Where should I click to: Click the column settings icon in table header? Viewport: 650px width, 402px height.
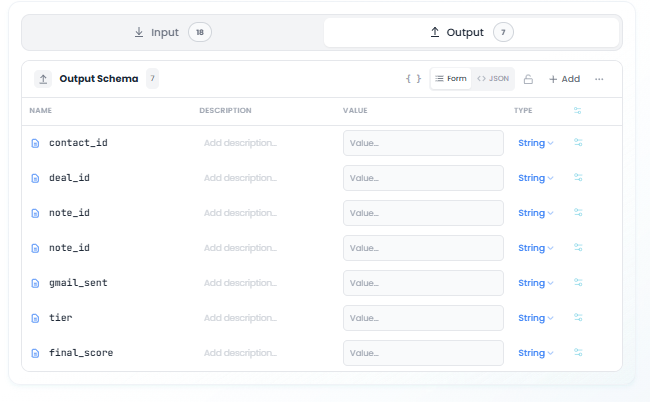point(578,111)
